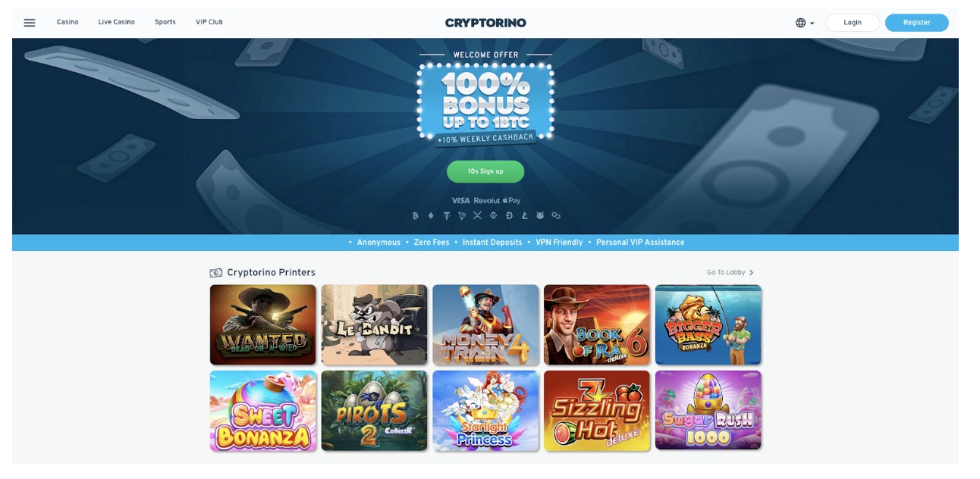Open the Casino menu item
The width and height of the screenshot is (980, 479).
pyautogui.click(x=68, y=22)
